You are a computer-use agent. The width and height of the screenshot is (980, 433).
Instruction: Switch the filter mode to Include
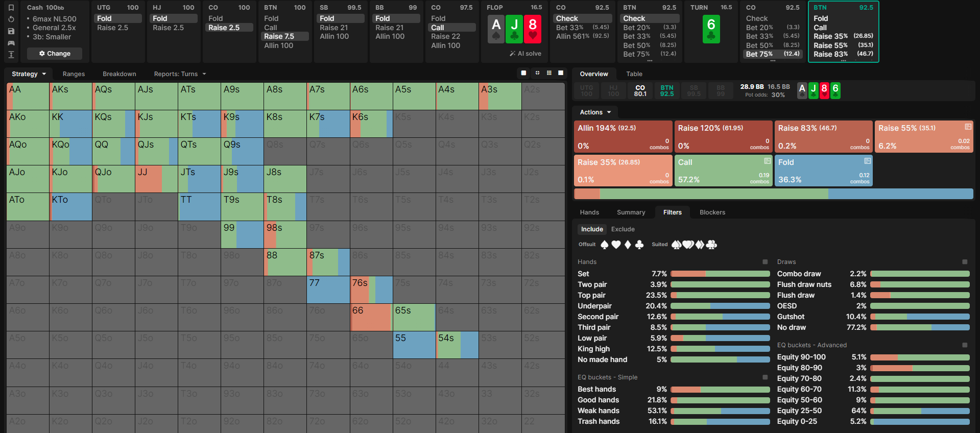592,229
